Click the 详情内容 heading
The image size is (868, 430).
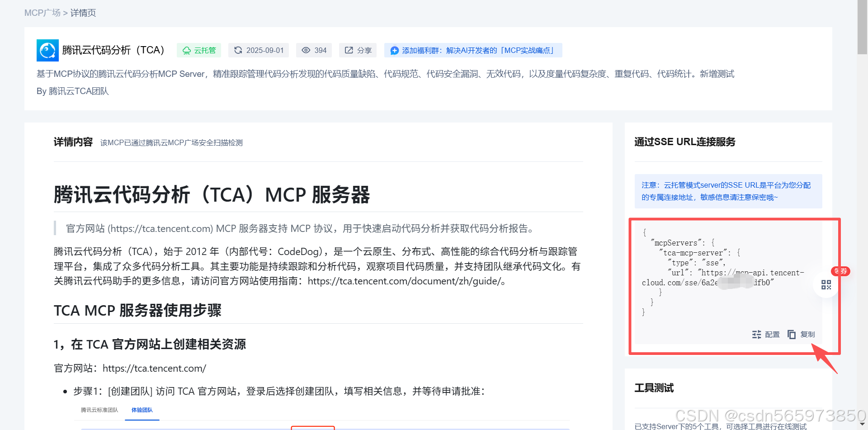point(73,142)
